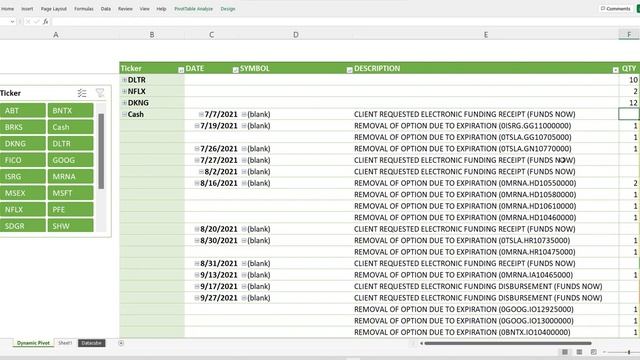640x360 pixels.
Task: Click the horizontal sheet scrollbar thumb
Action: (507, 343)
